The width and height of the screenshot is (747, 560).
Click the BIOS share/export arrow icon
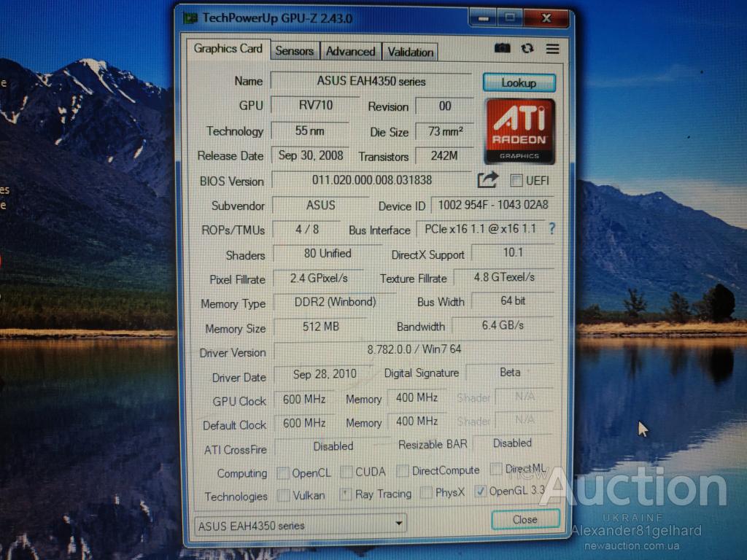point(487,180)
